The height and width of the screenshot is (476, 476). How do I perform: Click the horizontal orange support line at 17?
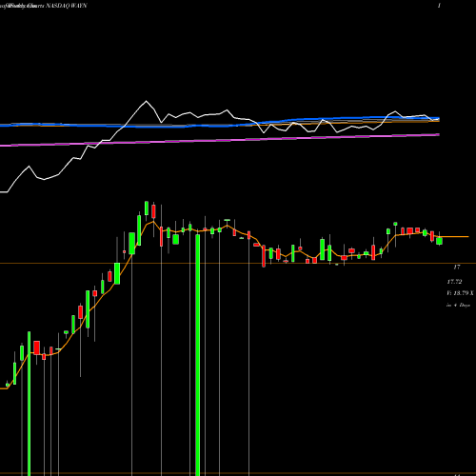tap(238, 264)
